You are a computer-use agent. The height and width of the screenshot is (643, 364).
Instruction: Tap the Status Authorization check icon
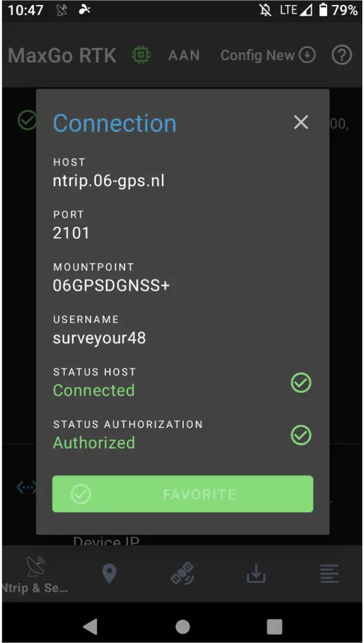coord(301,435)
